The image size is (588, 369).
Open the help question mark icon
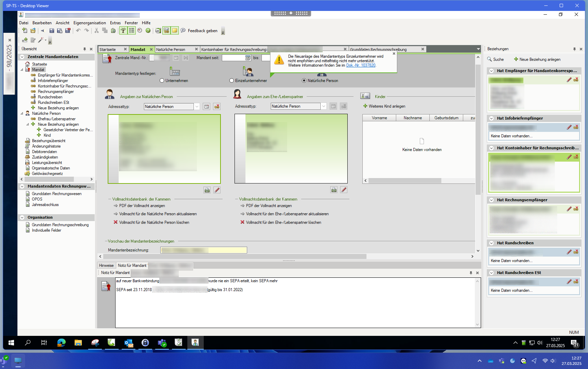[148, 31]
